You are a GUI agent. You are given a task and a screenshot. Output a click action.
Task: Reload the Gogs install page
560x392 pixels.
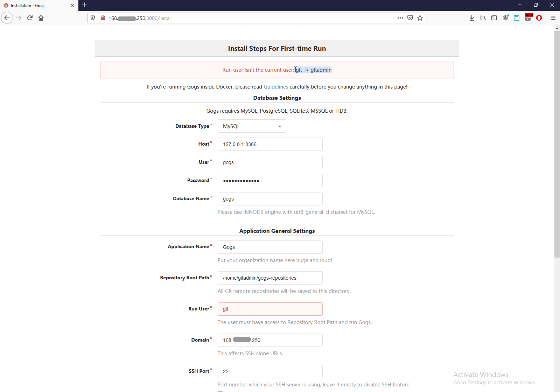coord(30,18)
